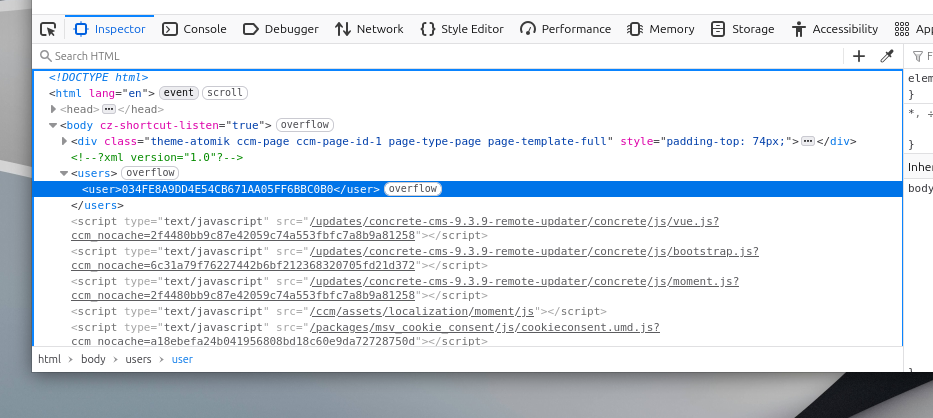Click the event badge on html

click(179, 93)
